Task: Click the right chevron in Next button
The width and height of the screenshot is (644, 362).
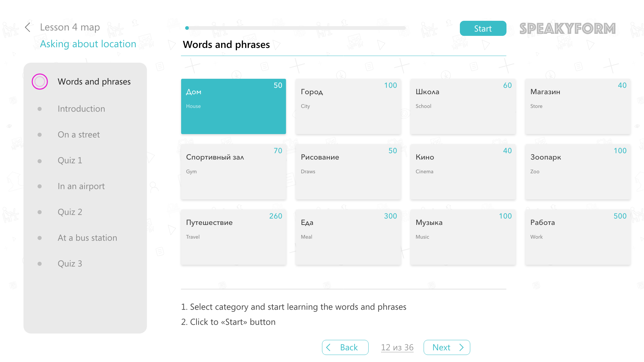Action: (462, 348)
